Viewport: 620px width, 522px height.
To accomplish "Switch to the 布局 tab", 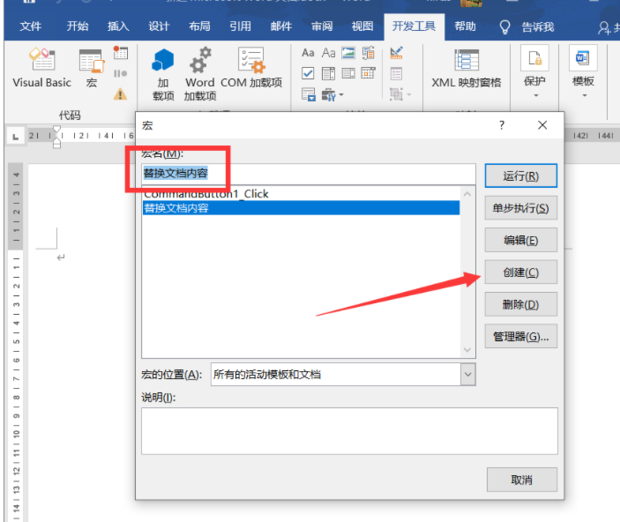I will coord(200,26).
